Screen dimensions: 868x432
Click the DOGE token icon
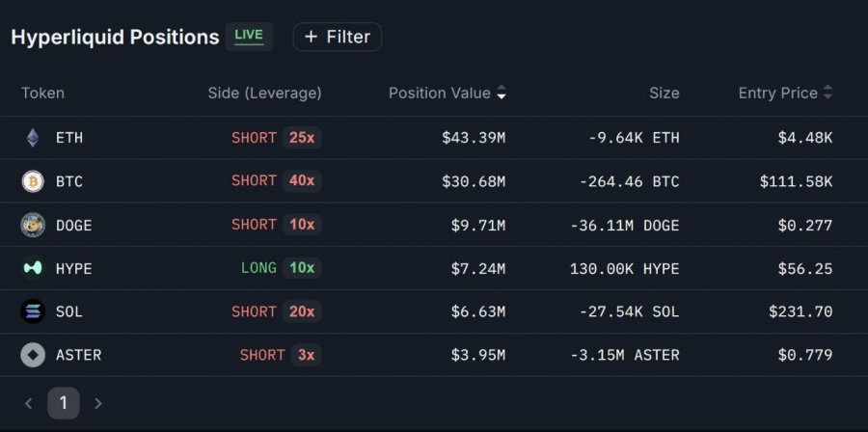(33, 225)
